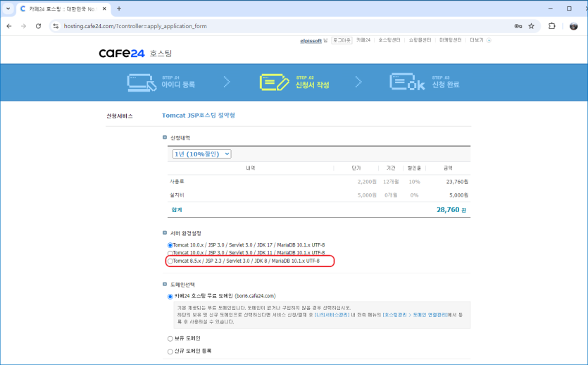Screen dimensions: 588x365
Task: Click the 5,000원 installation fee amount
Action: click(458, 195)
